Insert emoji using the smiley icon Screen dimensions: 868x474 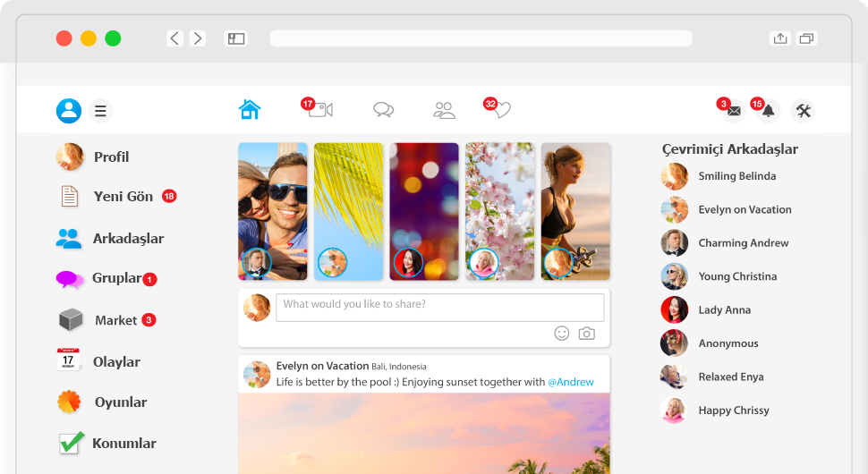[x=562, y=333]
